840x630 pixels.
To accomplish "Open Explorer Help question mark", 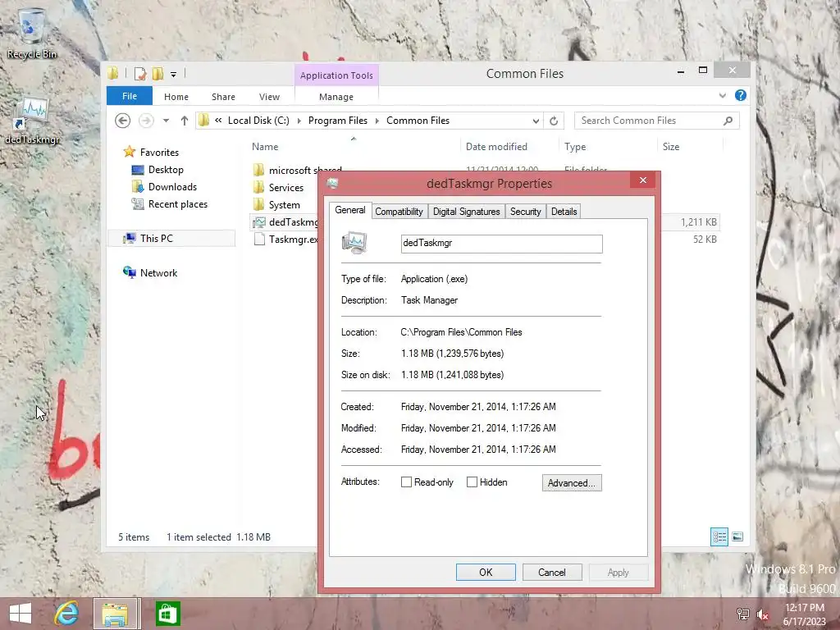I will click(x=741, y=95).
